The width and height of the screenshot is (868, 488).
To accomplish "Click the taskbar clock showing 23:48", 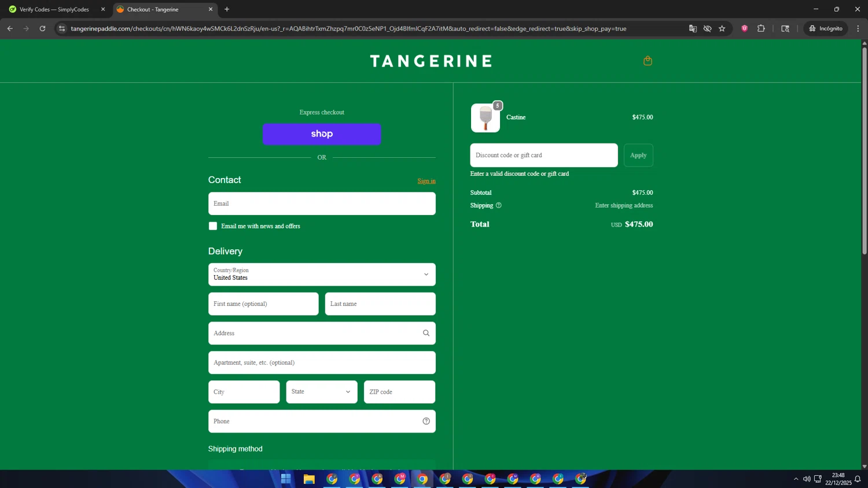I will tap(838, 479).
